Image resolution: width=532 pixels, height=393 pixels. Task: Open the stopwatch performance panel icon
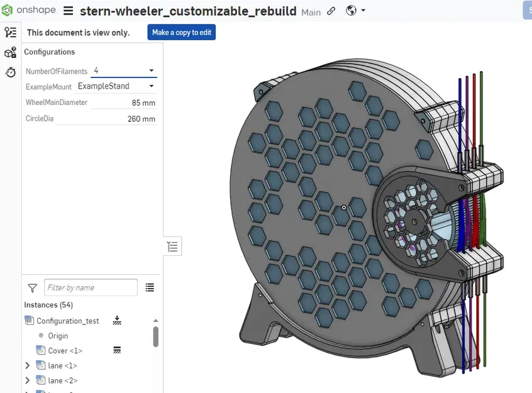click(x=10, y=72)
